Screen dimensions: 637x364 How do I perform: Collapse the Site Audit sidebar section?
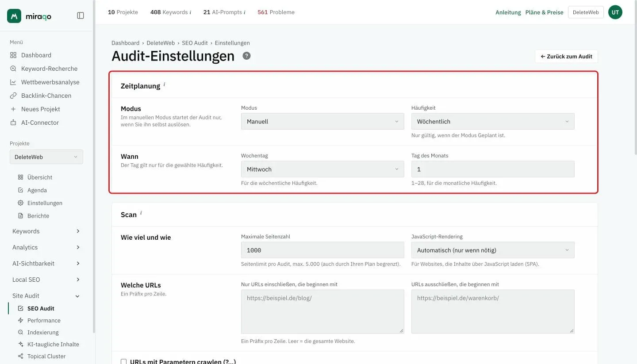pos(46,295)
